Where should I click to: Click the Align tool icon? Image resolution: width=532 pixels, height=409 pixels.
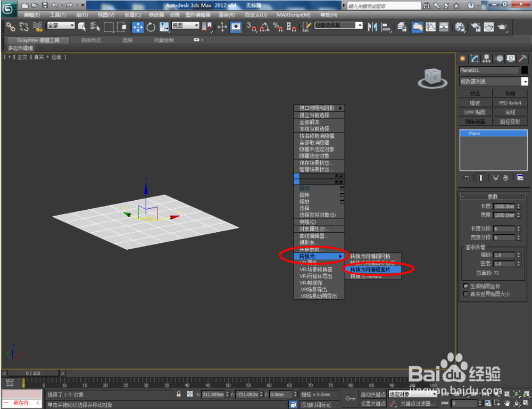(x=386, y=27)
